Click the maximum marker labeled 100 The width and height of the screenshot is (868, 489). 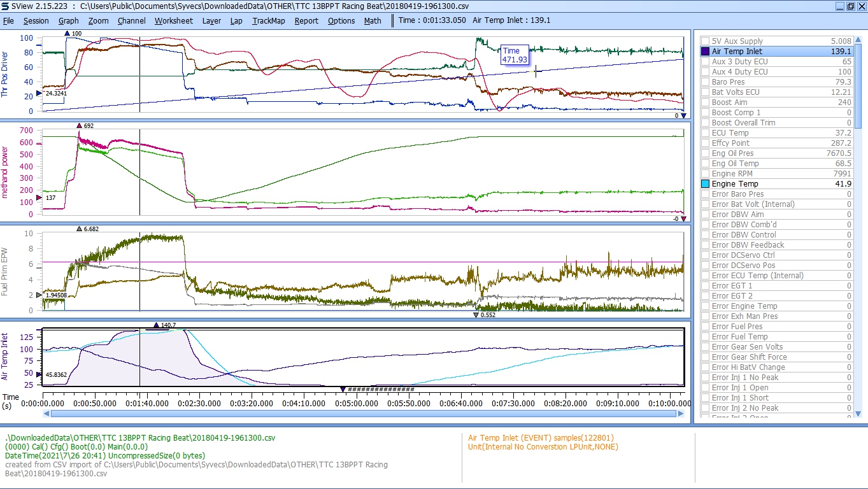click(68, 33)
